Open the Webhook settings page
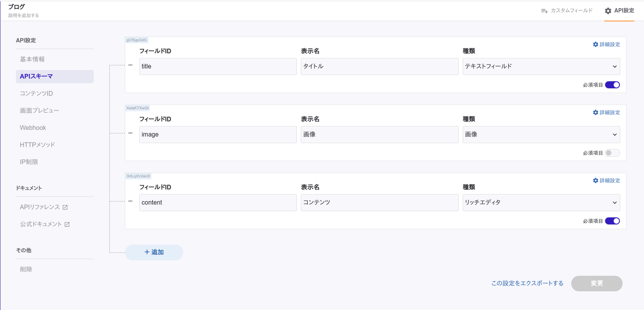The image size is (644, 310). tap(55, 128)
